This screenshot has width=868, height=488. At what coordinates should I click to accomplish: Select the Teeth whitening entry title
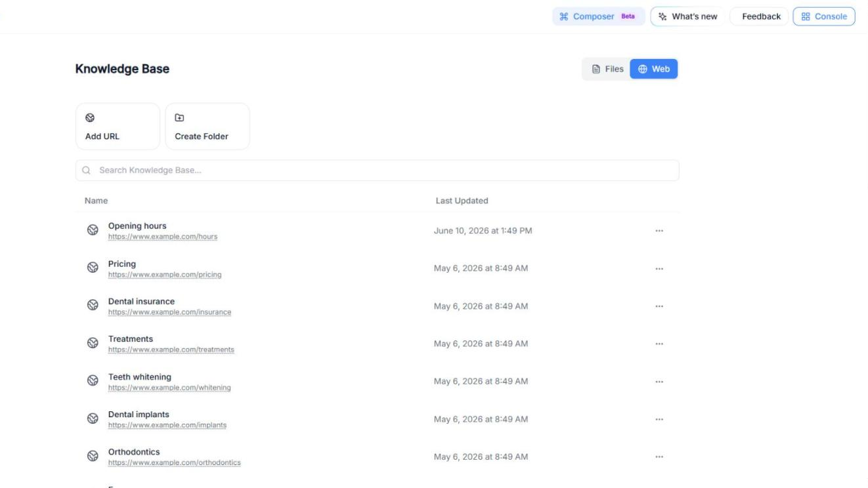(140, 376)
